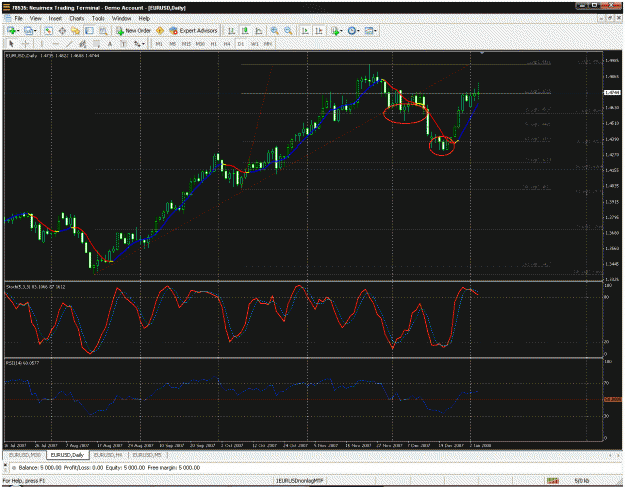Select the Arrows objects icon
The height and width of the screenshot is (487, 625).
click(x=137, y=44)
